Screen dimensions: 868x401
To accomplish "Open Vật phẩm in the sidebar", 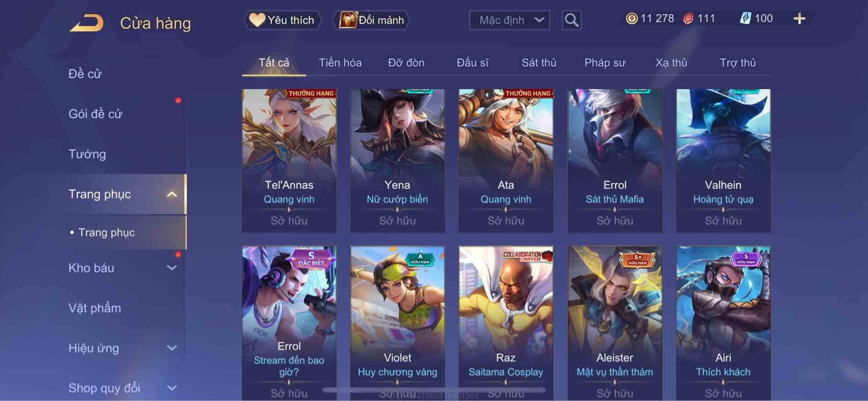I will (x=95, y=308).
